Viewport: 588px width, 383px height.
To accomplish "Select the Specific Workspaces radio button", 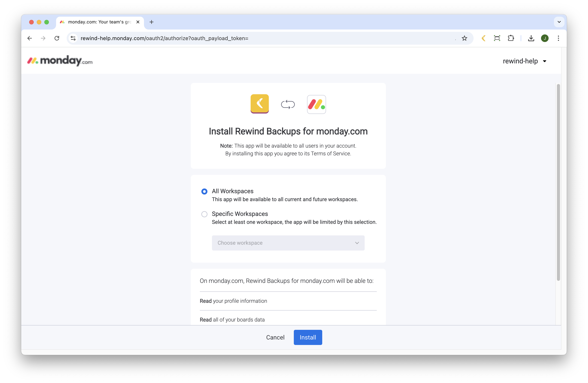I will pos(204,214).
